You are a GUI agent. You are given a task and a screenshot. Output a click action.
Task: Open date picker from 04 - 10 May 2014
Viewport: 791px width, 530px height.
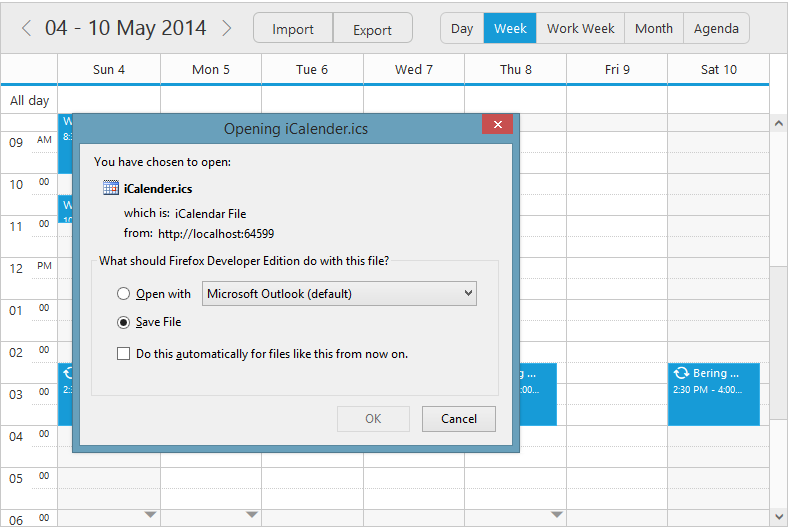click(x=126, y=28)
